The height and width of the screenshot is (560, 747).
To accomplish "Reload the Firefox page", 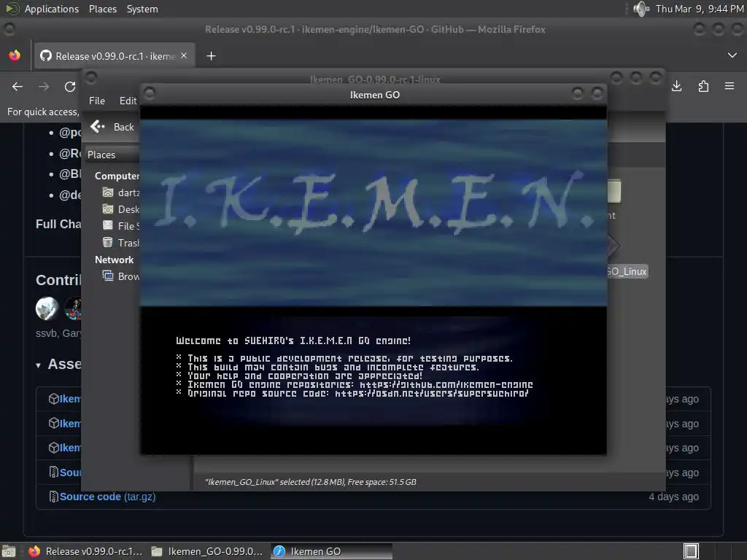I will coord(70,87).
